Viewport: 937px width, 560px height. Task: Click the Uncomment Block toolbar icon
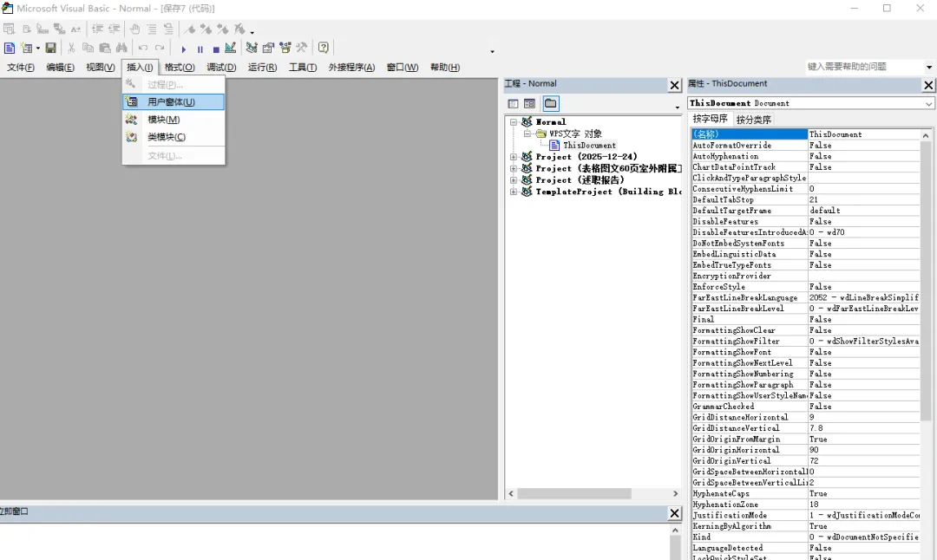pos(168,29)
